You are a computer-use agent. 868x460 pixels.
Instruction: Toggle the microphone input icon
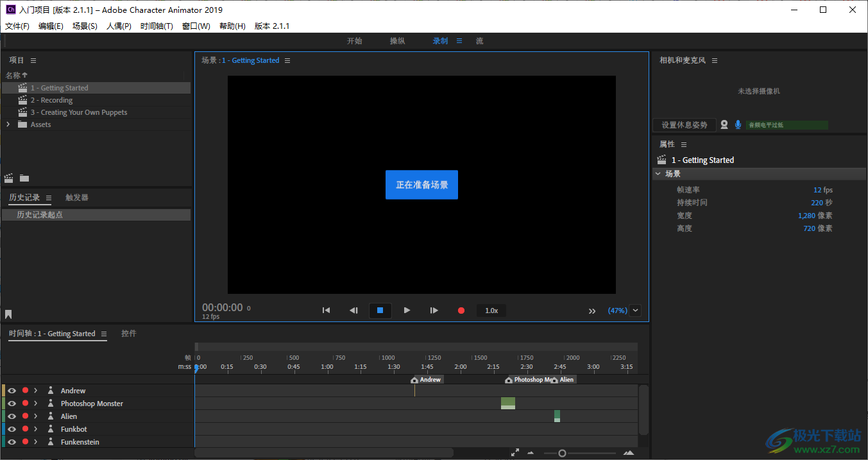(738, 125)
